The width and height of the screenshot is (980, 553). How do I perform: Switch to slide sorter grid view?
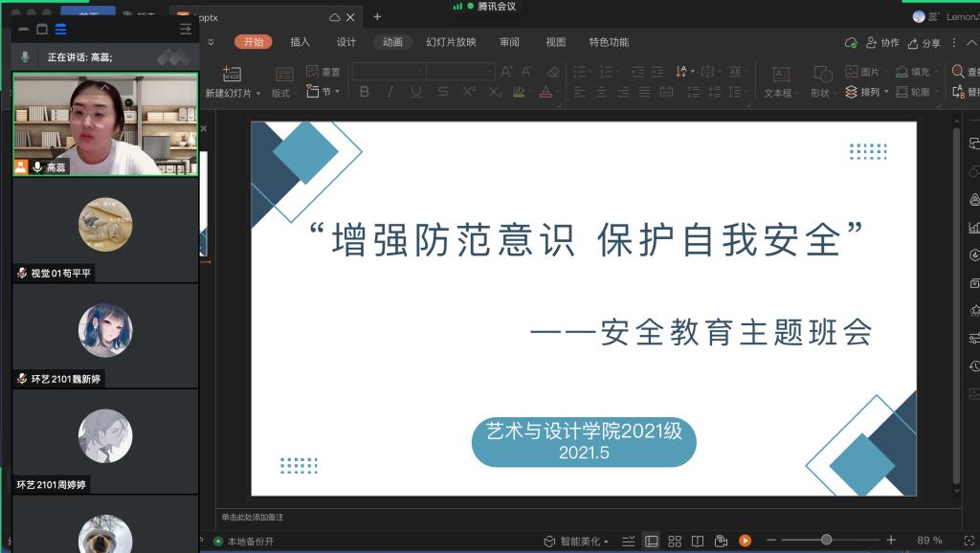(675, 541)
